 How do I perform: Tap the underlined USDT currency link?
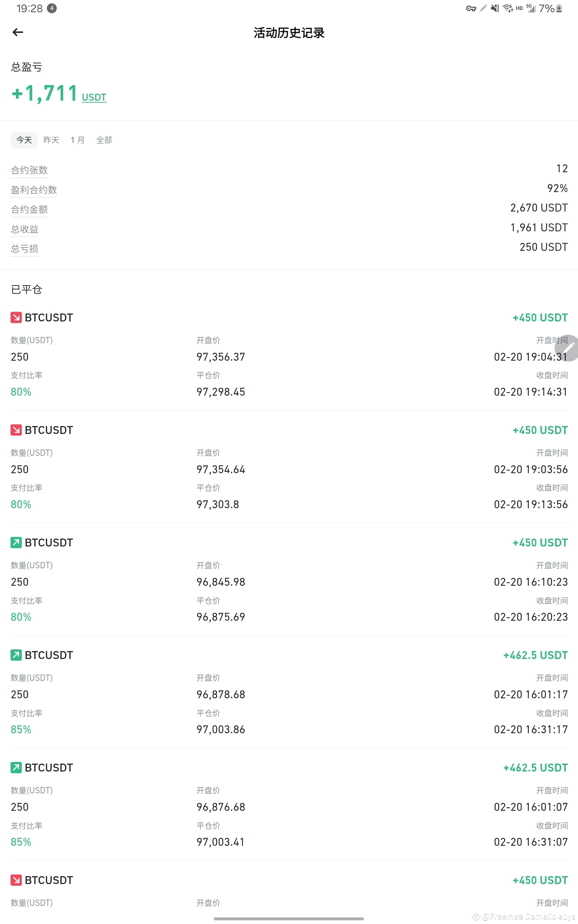(x=94, y=97)
